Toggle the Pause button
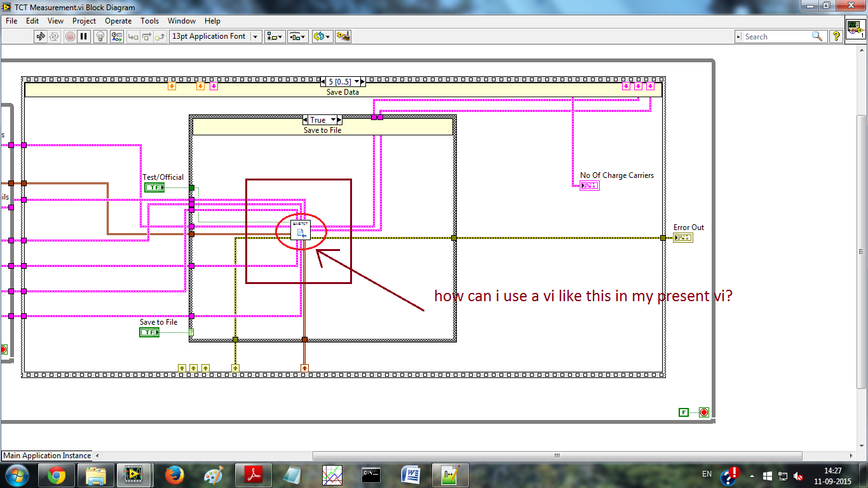 pyautogui.click(x=84, y=36)
